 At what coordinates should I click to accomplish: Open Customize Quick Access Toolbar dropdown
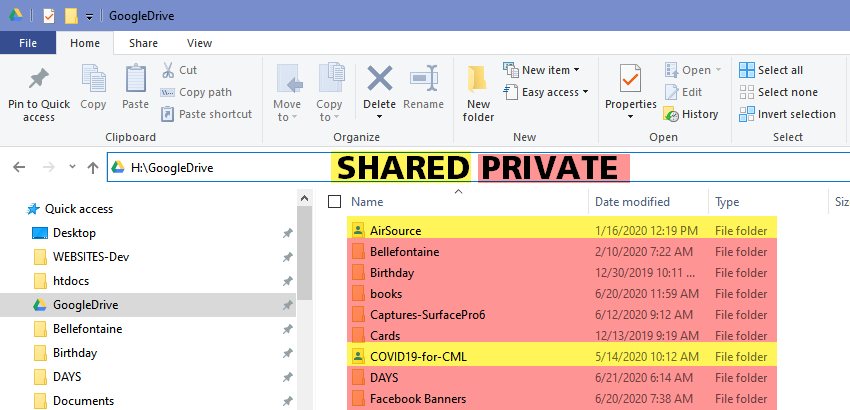(x=90, y=17)
